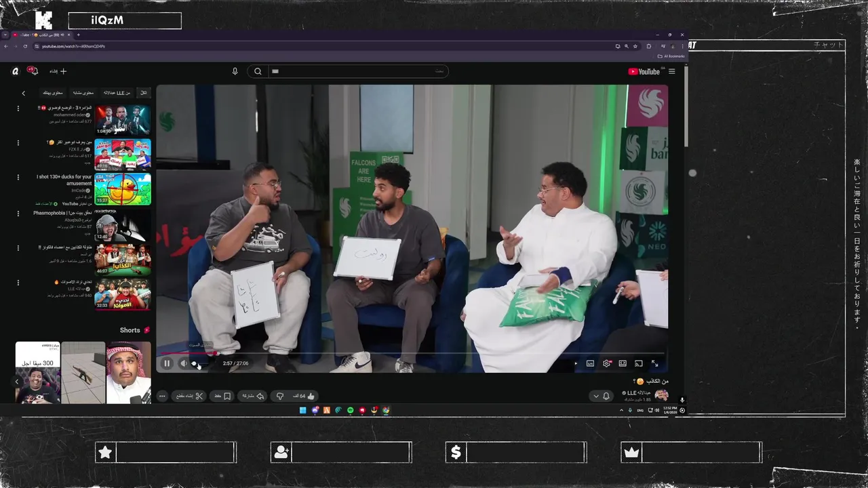The height and width of the screenshot is (488, 868).
Task: Share the video via share button
Action: (x=253, y=396)
